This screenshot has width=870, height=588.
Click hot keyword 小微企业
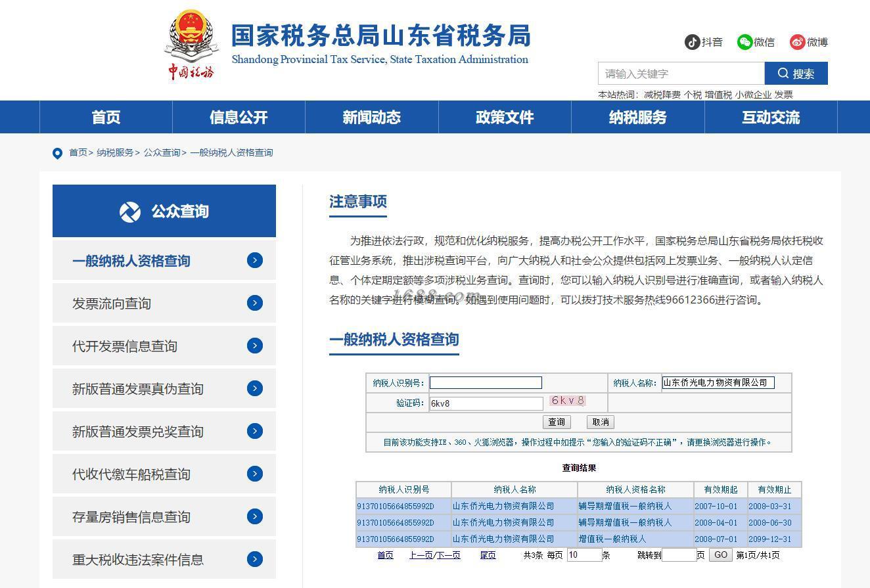(x=753, y=95)
